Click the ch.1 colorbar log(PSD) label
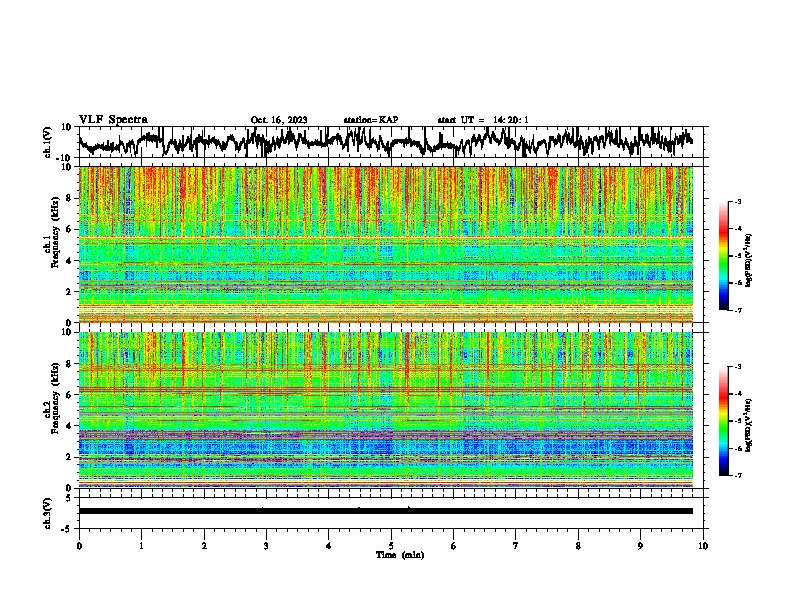Image resolution: width=792 pixels, height=612 pixels. (x=748, y=261)
